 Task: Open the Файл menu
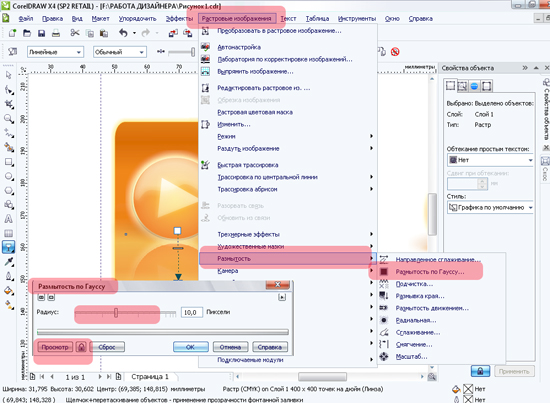coord(26,19)
